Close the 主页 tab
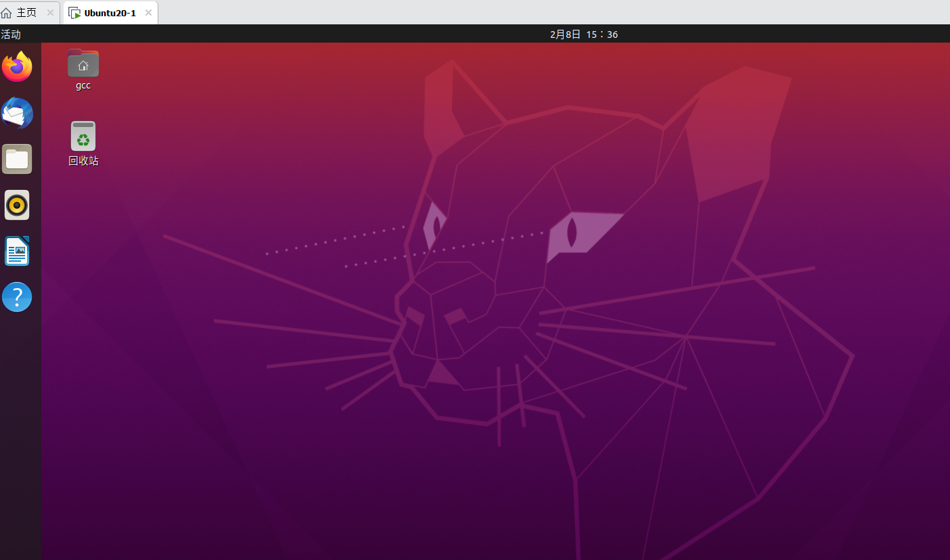Image resolution: width=950 pixels, height=560 pixels. point(50,12)
